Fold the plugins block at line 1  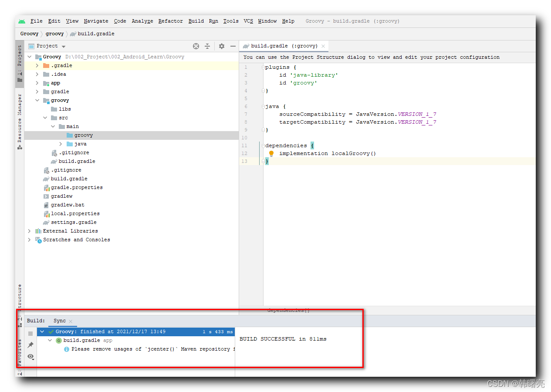263,68
